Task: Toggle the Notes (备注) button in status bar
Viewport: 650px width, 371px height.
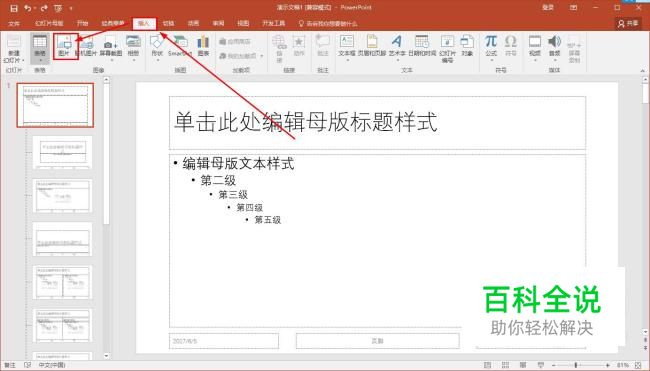Action: click(x=10, y=365)
